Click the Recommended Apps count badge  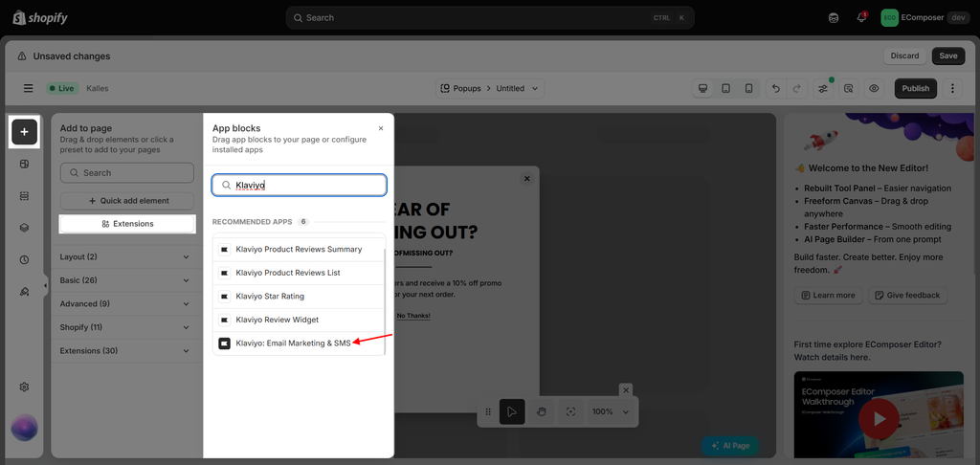click(303, 222)
